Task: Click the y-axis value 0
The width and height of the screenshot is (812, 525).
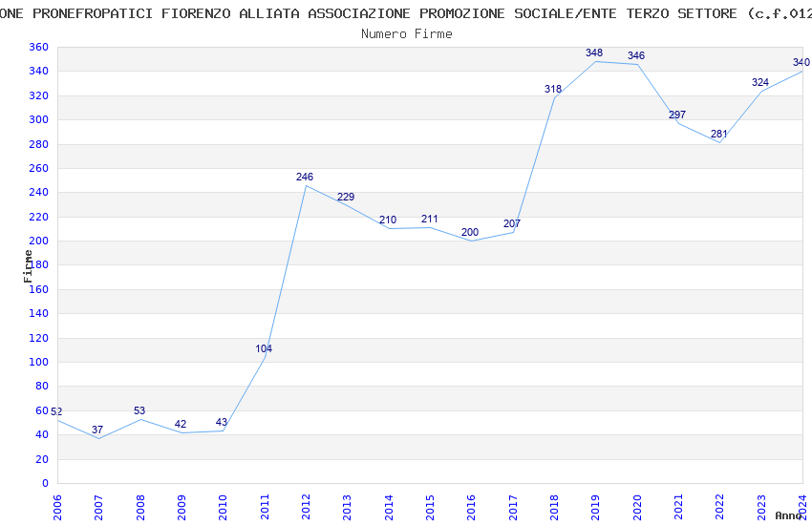Action: tap(46, 483)
